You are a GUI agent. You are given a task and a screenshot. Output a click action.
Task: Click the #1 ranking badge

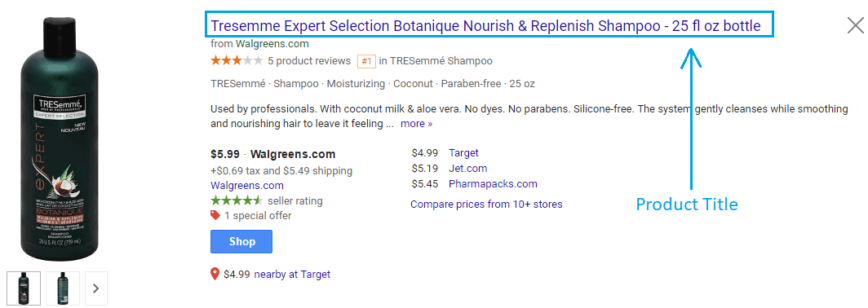pyautogui.click(x=366, y=61)
